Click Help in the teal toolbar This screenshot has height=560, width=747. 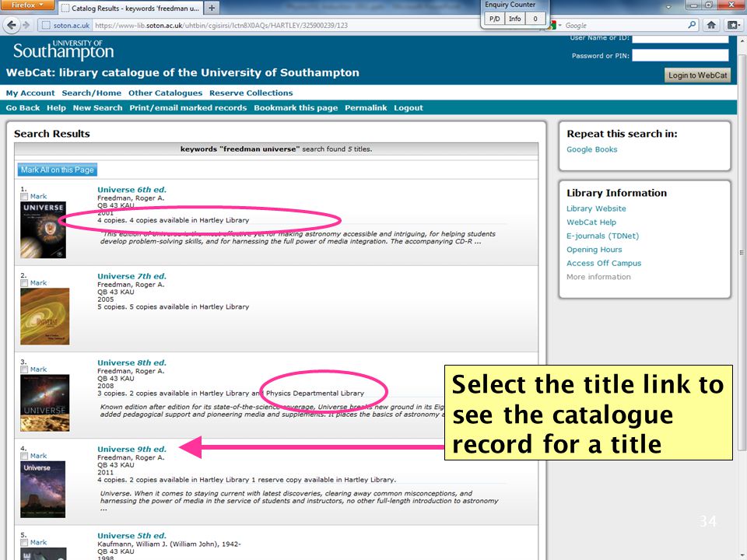pos(56,107)
